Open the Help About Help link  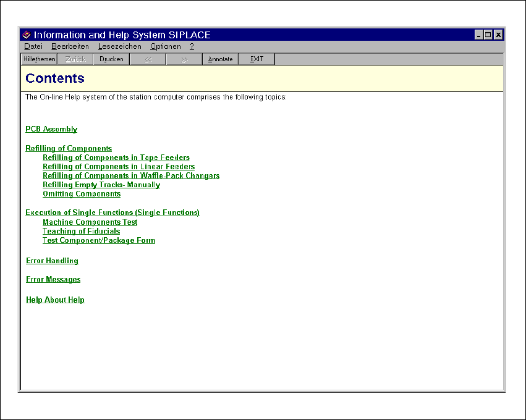(x=55, y=300)
